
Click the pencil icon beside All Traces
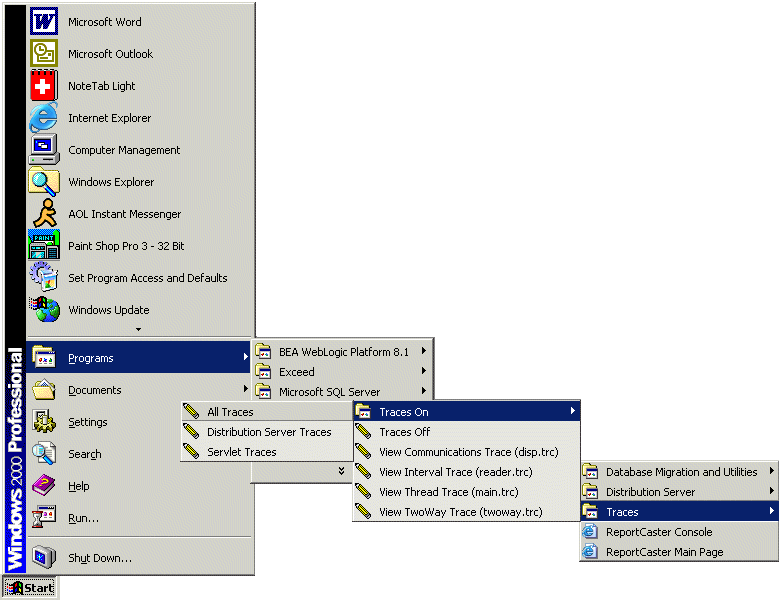point(191,411)
